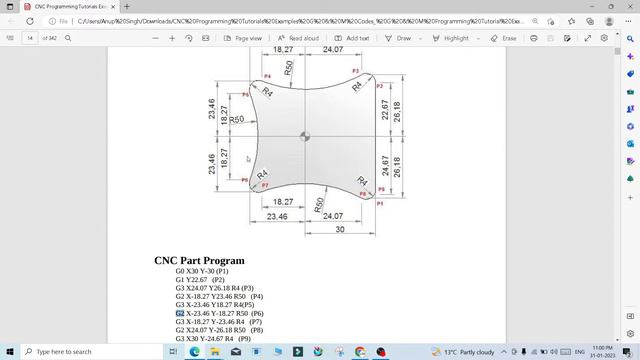Open PDF toolbar settings gear

pos(604,38)
